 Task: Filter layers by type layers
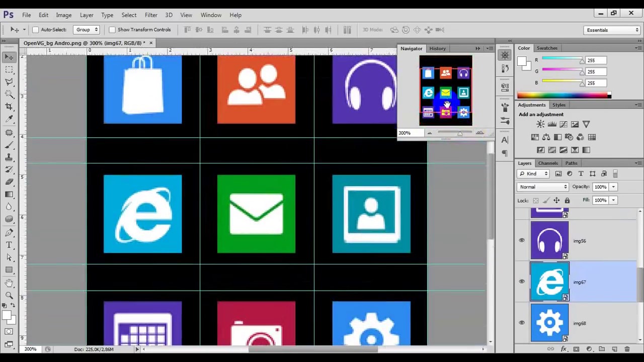point(581,173)
